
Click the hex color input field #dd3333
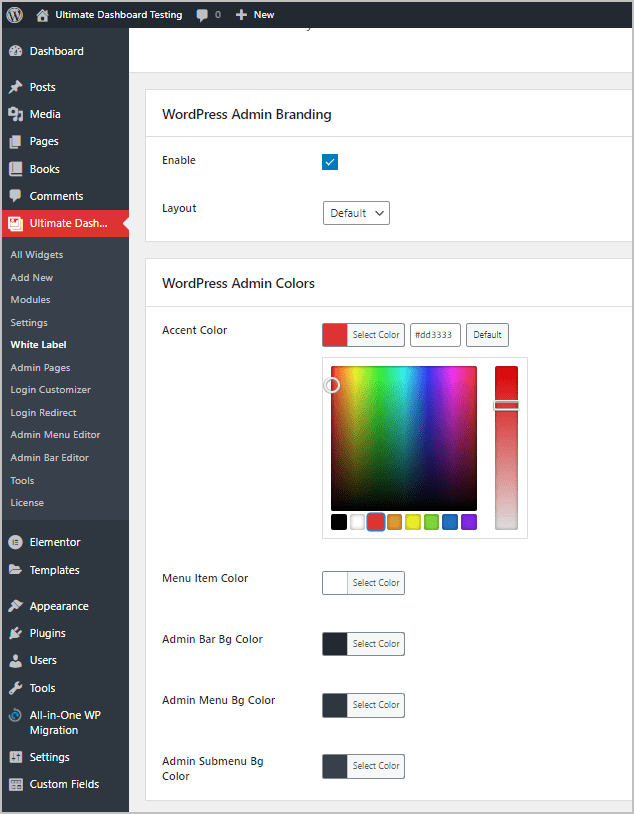[435, 335]
